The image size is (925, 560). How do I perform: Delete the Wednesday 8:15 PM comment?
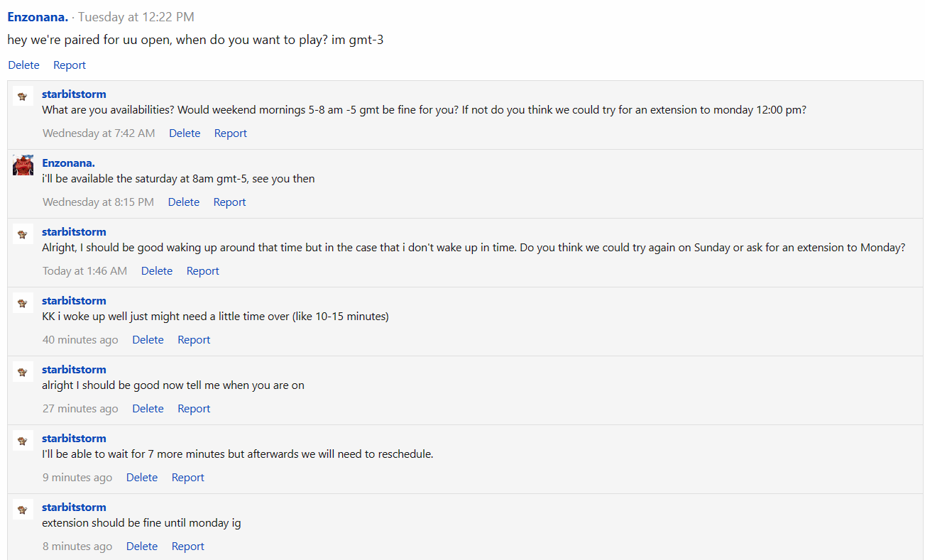pyautogui.click(x=184, y=202)
